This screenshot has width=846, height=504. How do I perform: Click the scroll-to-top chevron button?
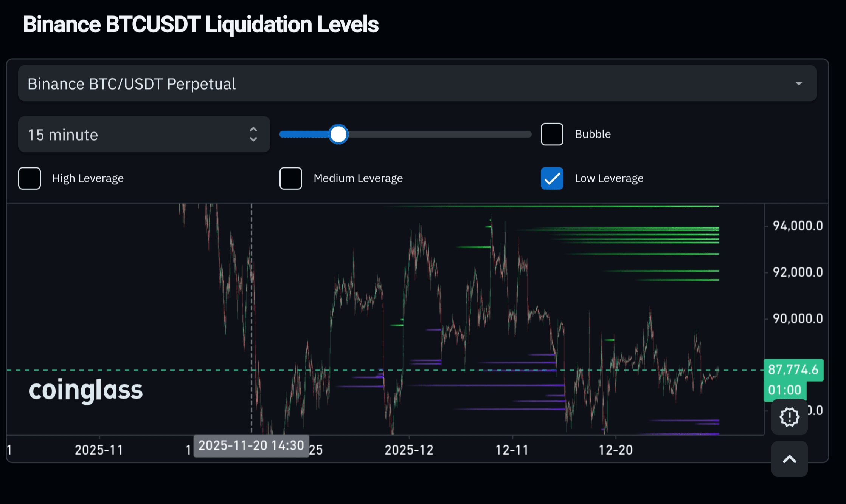pyautogui.click(x=789, y=459)
